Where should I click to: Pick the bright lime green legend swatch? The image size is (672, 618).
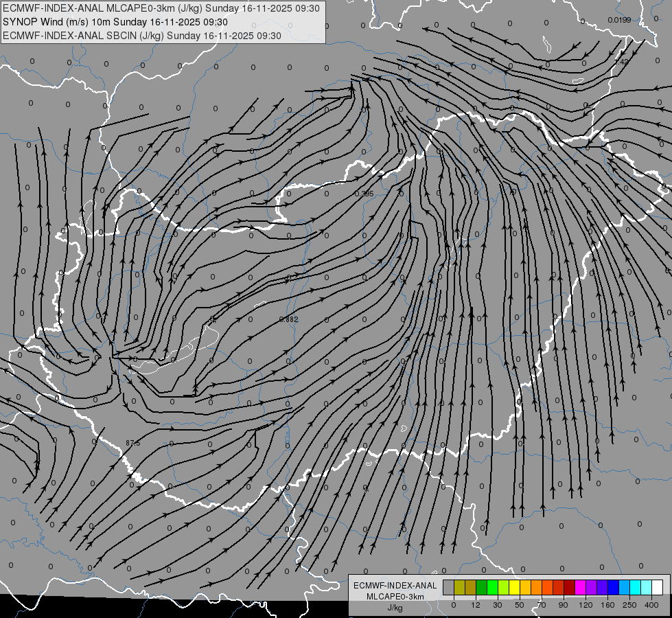pyautogui.click(x=493, y=587)
